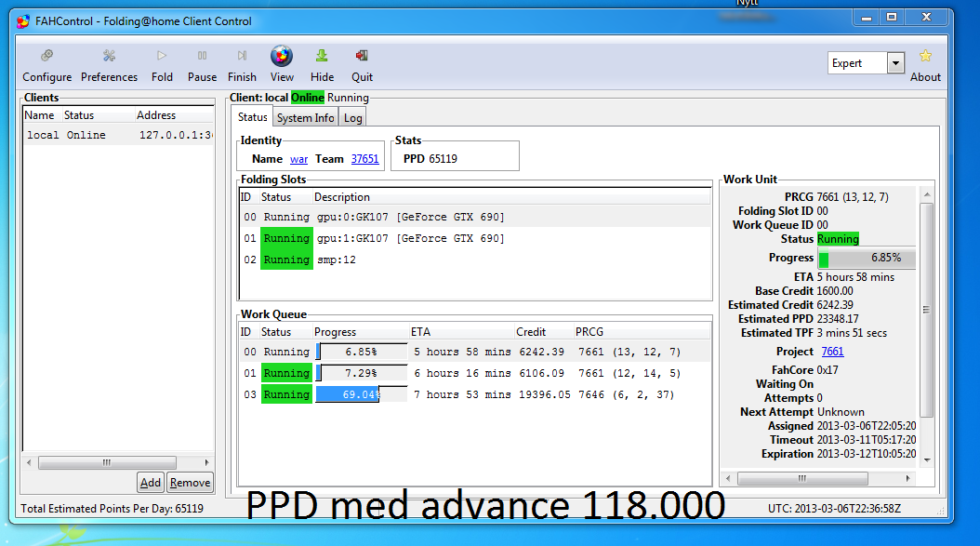Screen dimensions: 980x546
Task: Switch to the Log tab
Action: [353, 117]
